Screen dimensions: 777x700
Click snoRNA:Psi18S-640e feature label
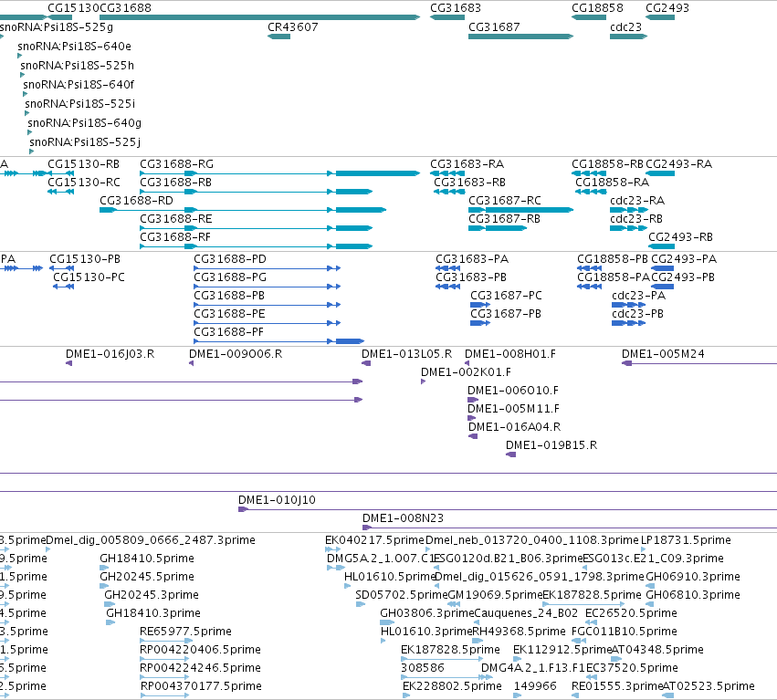coord(74,46)
